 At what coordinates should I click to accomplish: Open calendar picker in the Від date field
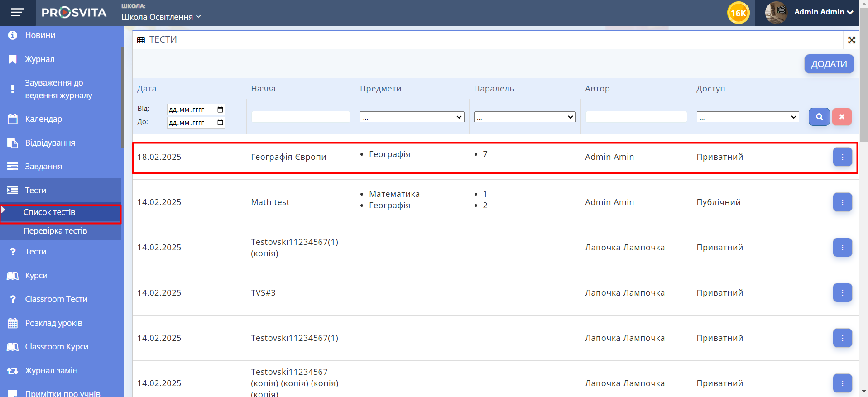coord(220,110)
